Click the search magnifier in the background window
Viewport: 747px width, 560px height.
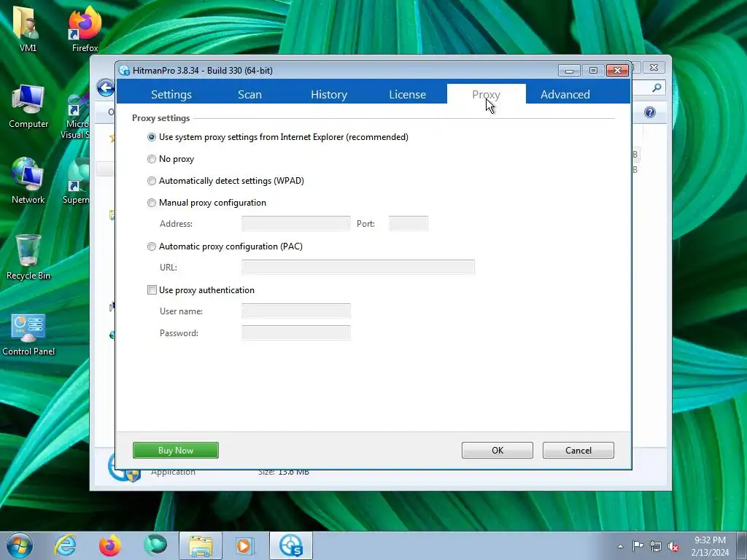(657, 87)
